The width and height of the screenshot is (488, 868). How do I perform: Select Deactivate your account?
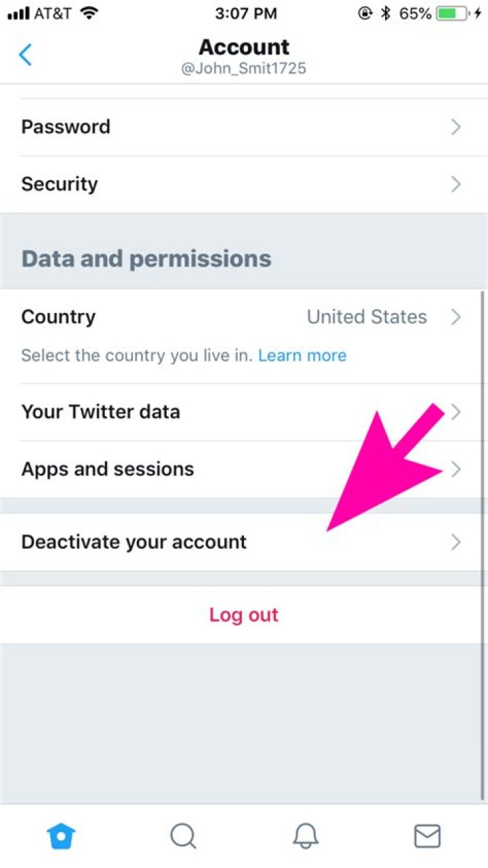134,542
